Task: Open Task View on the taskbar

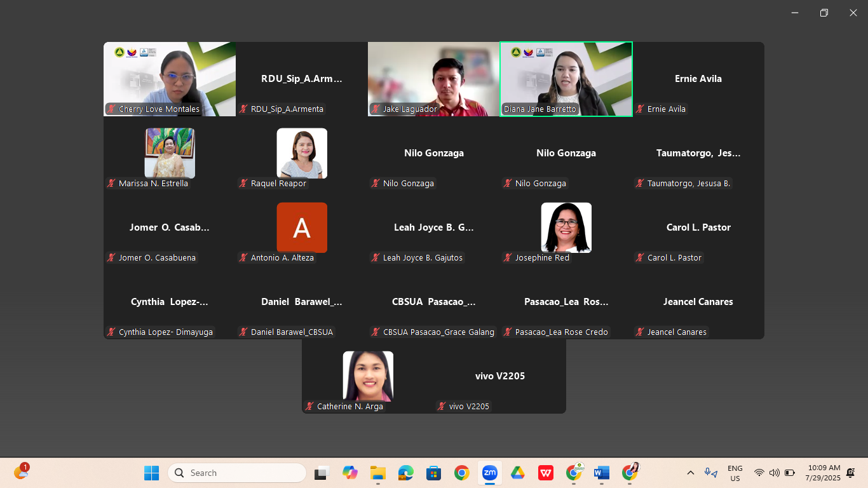Action: pos(322,473)
